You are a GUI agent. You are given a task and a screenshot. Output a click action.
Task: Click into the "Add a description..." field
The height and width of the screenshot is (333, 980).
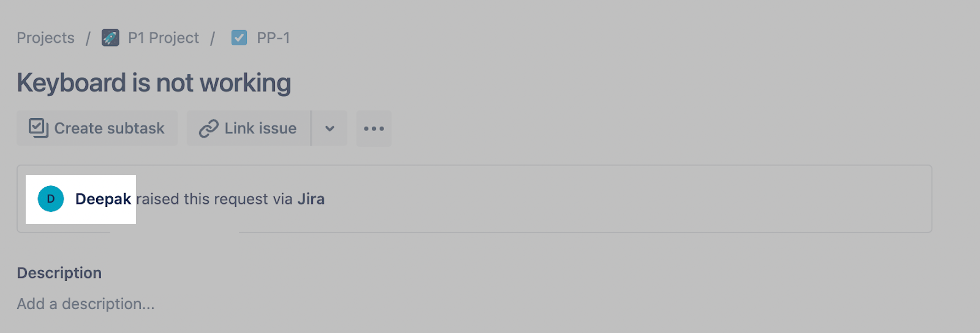coord(86,304)
